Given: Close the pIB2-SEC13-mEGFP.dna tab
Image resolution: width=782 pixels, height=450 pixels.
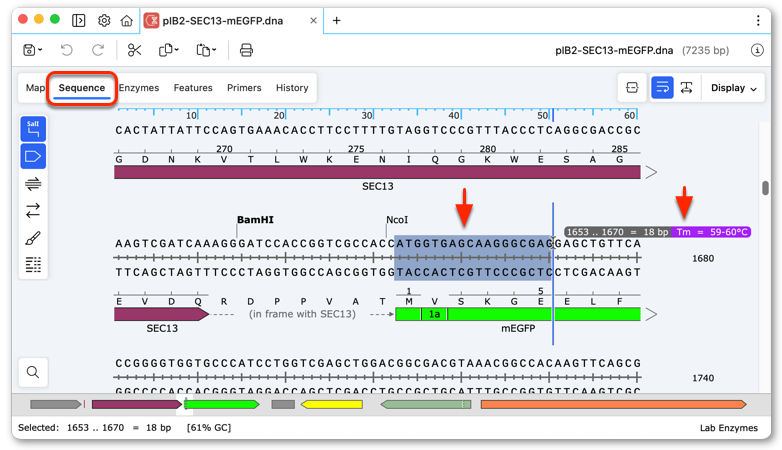Looking at the screenshot, I should [x=313, y=20].
